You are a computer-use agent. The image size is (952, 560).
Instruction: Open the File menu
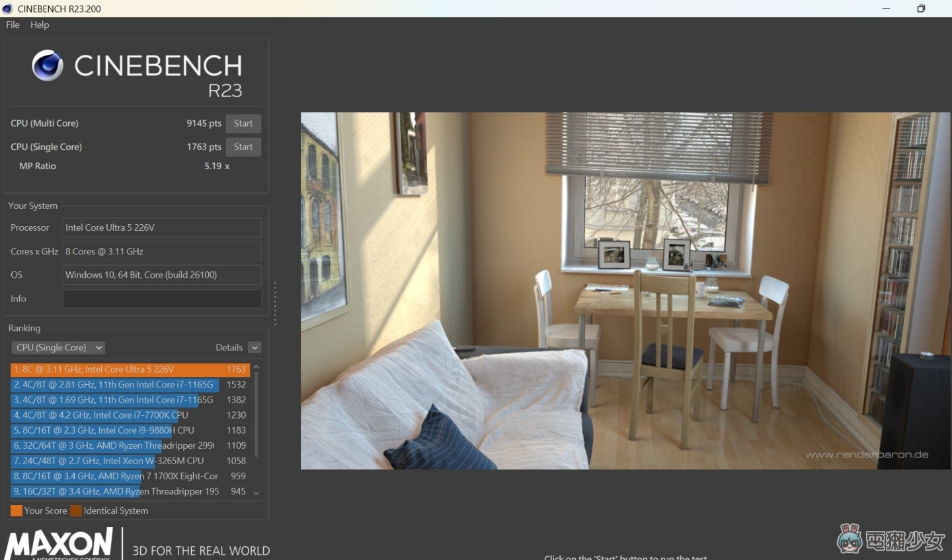click(x=13, y=24)
